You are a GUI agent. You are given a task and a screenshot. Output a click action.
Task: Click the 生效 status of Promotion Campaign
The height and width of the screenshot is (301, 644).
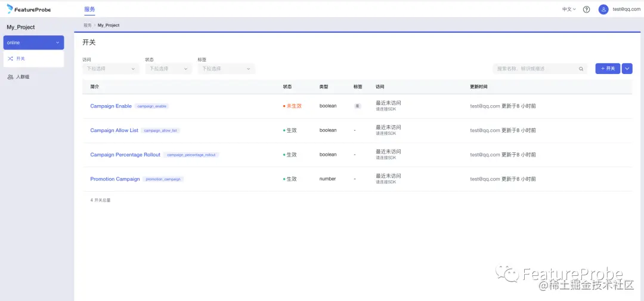coord(290,179)
